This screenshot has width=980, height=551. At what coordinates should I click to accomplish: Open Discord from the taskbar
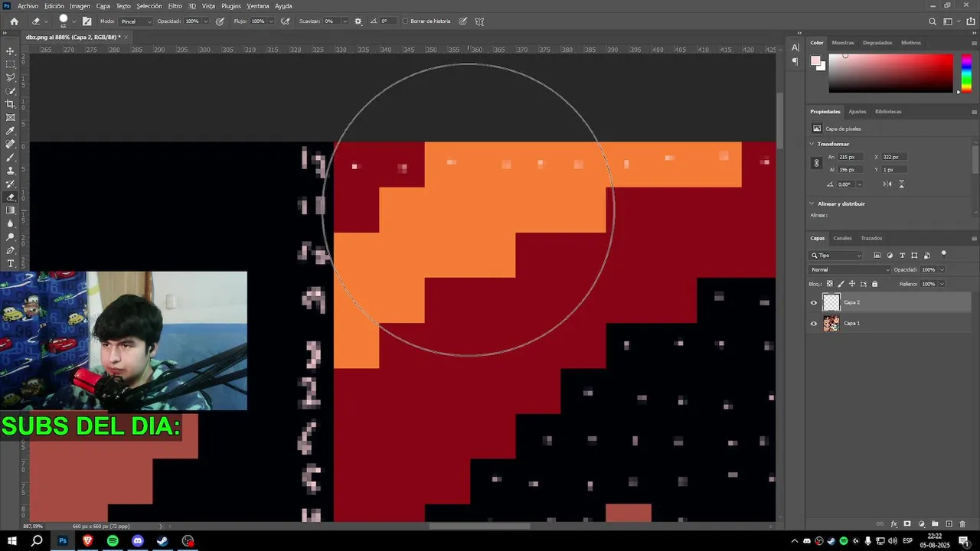coord(138,541)
